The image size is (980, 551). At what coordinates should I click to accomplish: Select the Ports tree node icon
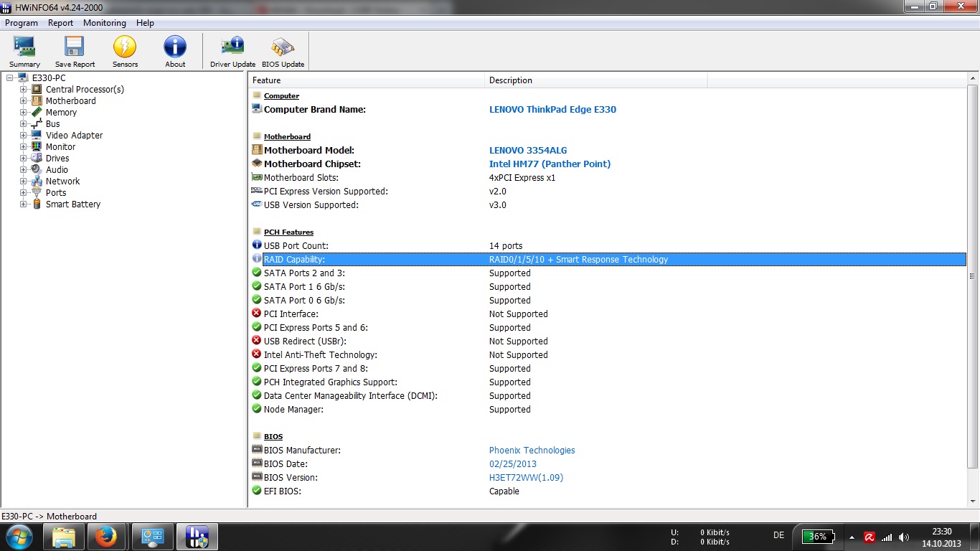pyautogui.click(x=37, y=192)
